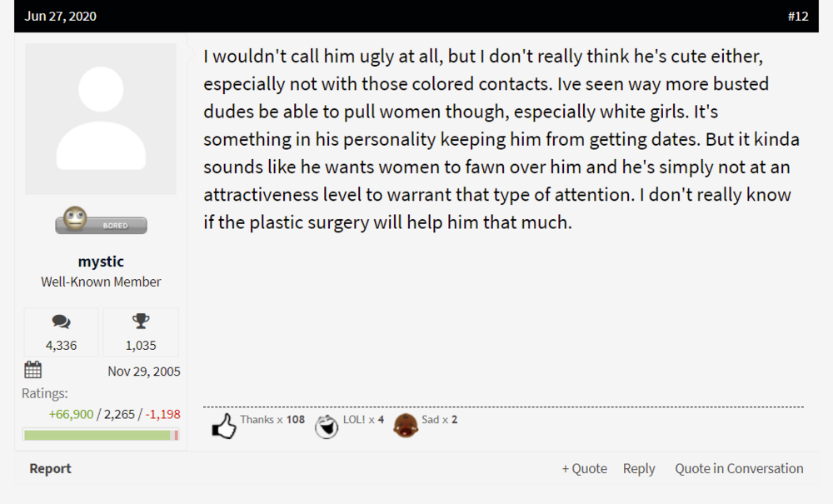Screen dimensions: 833x504
Task: Open mystic's default avatar image
Action: click(101, 119)
